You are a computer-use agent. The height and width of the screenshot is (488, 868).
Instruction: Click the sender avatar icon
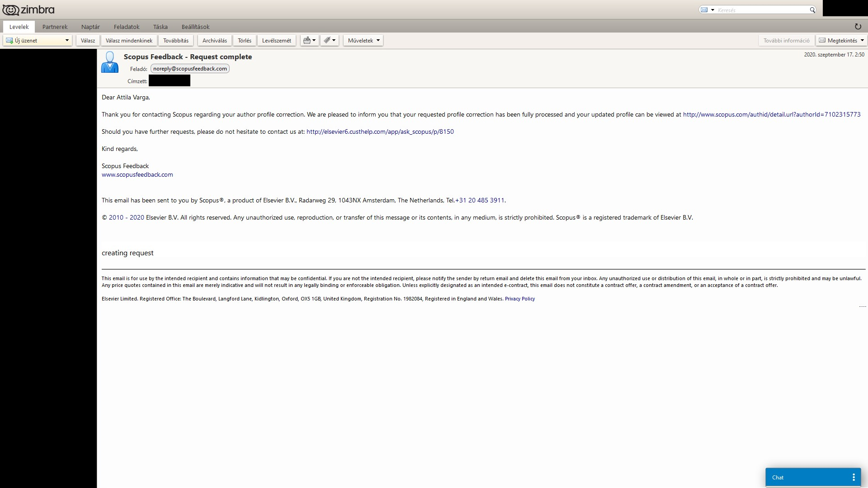pos(109,62)
